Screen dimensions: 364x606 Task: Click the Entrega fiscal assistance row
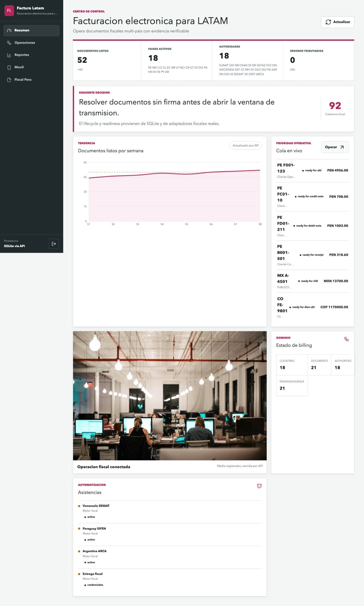(x=170, y=580)
